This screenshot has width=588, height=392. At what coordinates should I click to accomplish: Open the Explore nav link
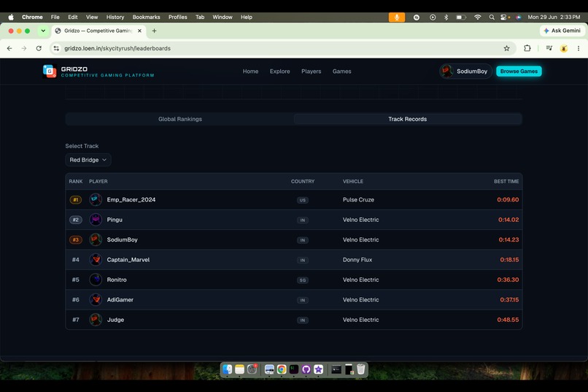(x=279, y=72)
